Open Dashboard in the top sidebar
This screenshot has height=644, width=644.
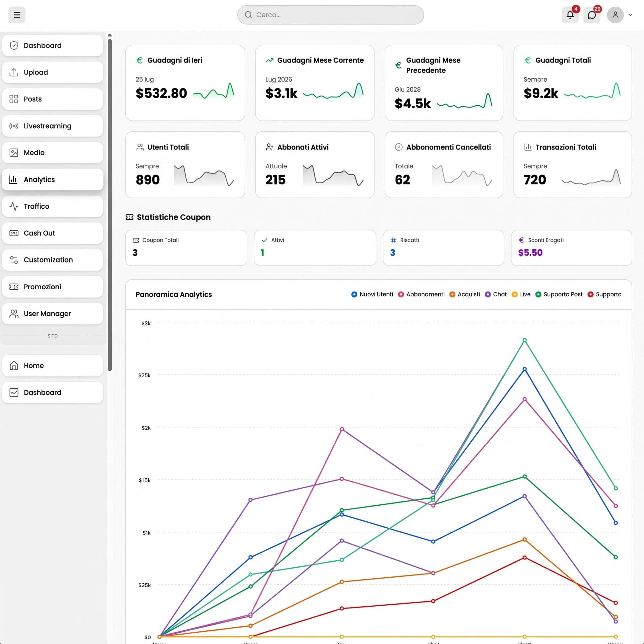[x=52, y=45]
